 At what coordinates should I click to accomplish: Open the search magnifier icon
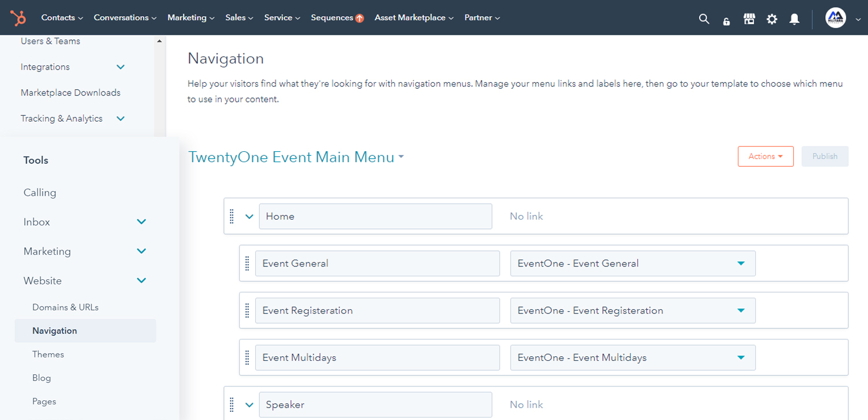coord(704,19)
